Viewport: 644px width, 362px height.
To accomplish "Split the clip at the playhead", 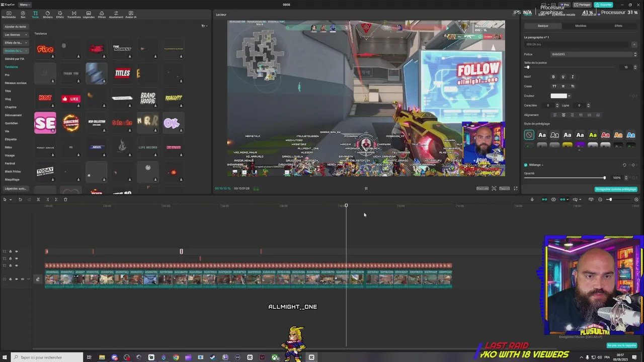I will 38,200.
